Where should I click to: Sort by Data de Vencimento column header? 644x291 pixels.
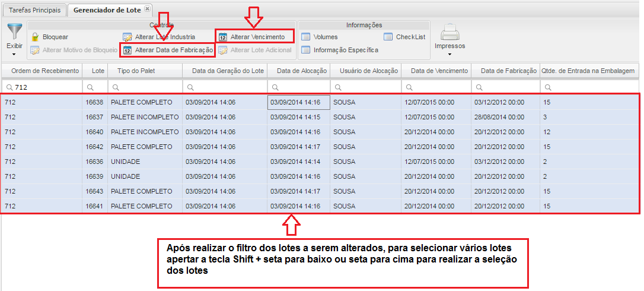(436, 71)
